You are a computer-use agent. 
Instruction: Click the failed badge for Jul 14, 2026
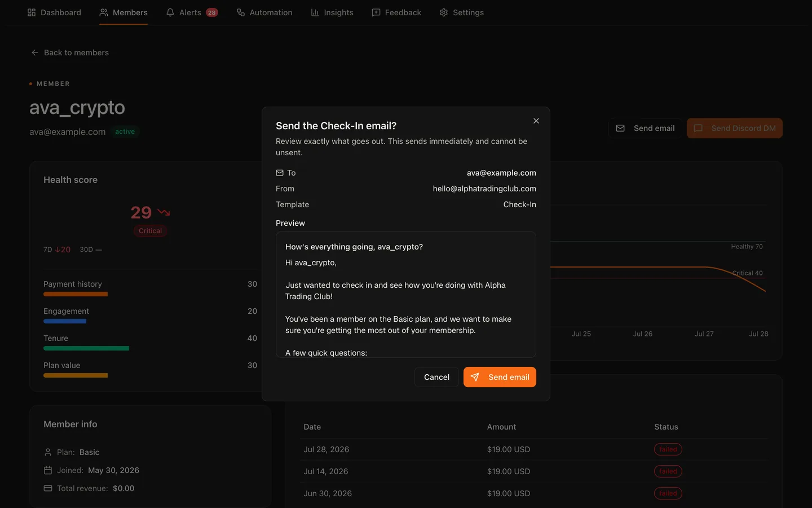click(x=668, y=471)
